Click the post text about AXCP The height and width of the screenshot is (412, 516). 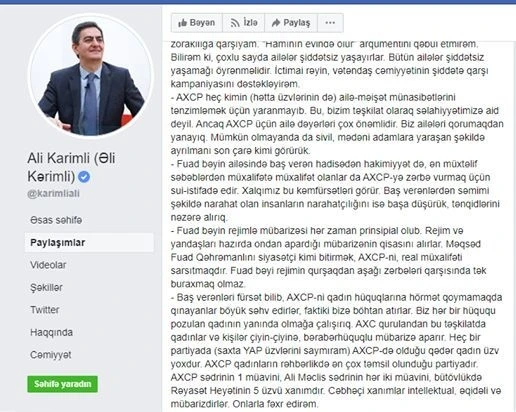click(337, 224)
